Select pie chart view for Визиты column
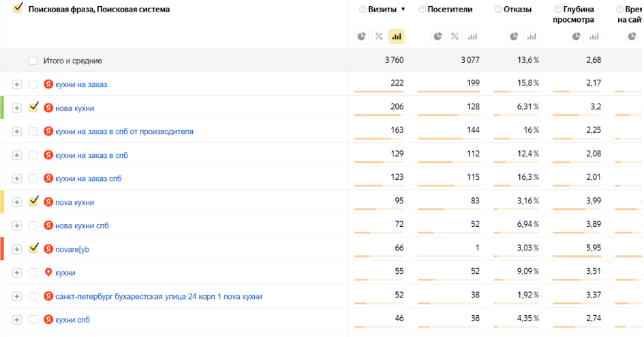 click(362, 36)
